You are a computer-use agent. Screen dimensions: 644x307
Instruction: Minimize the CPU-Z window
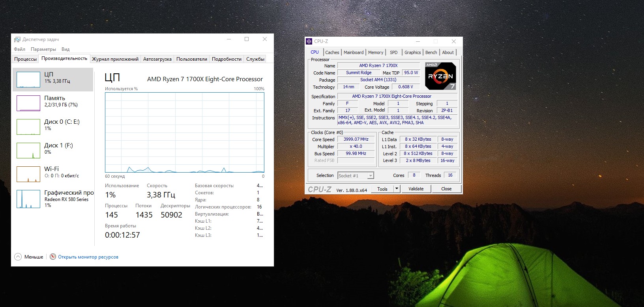pyautogui.click(x=418, y=41)
